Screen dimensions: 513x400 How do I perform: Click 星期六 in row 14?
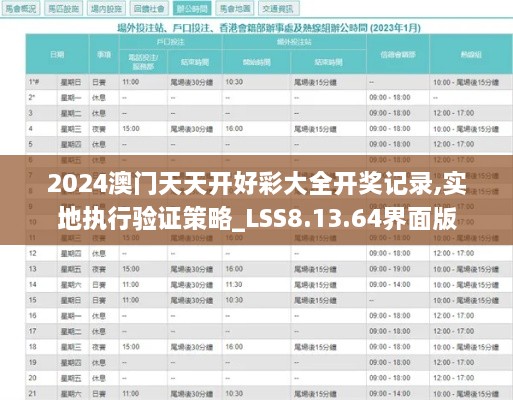[71, 285]
